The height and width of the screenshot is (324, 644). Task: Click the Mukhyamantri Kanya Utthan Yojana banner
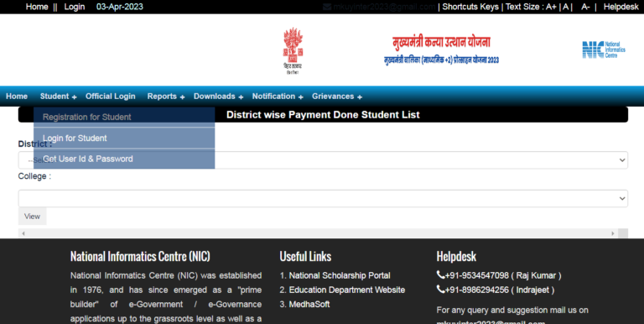[442, 50]
